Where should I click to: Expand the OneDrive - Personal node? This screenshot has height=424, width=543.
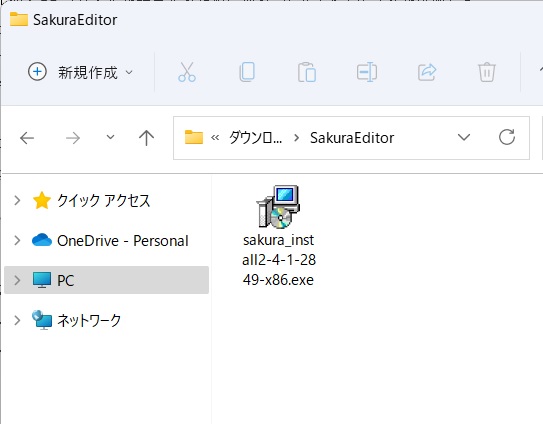[x=17, y=240]
